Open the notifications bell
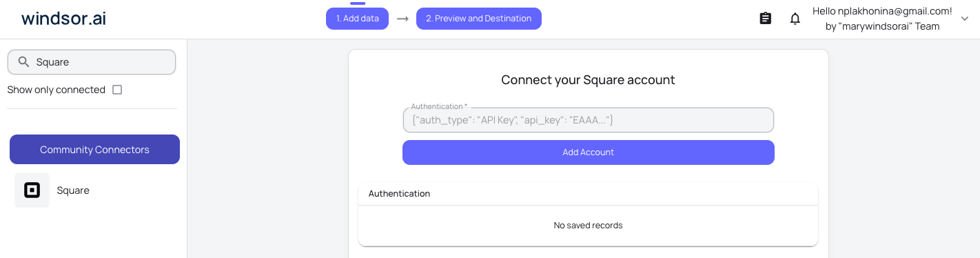The image size is (980, 258). tap(795, 19)
